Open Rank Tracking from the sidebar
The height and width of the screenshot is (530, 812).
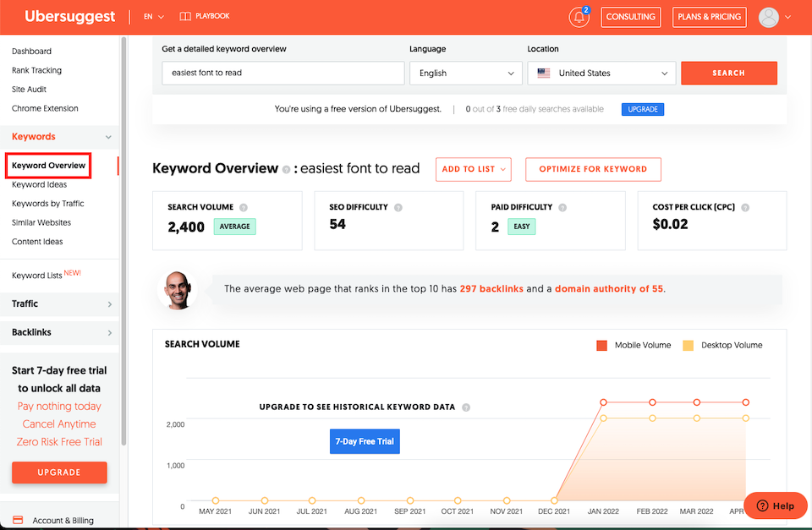(36, 70)
